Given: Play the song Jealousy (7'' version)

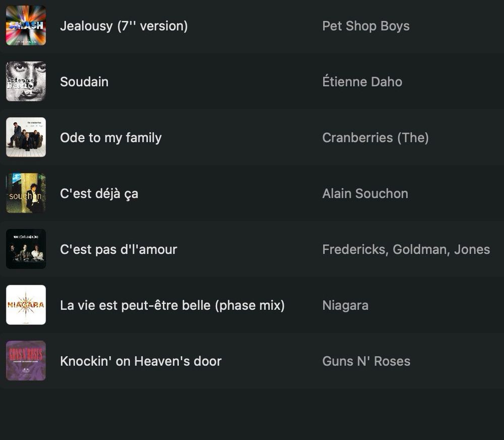Looking at the screenshot, I should click(x=124, y=26).
